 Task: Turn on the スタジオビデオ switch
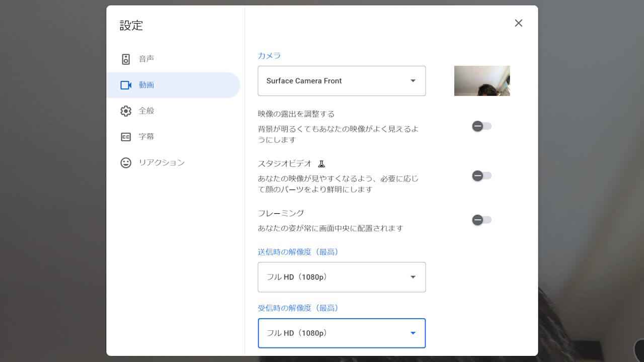481,175
